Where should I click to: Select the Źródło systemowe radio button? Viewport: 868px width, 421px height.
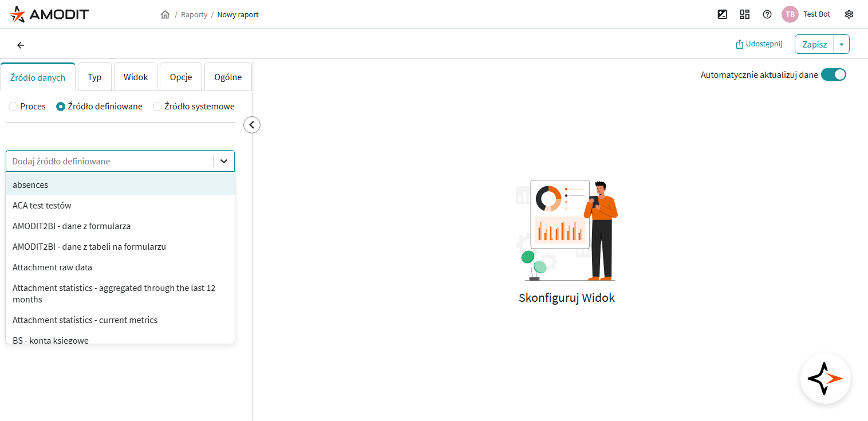pos(157,107)
